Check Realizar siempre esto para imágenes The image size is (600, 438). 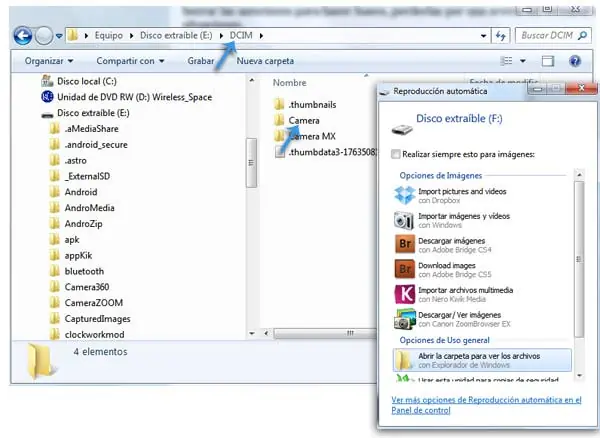pyautogui.click(x=396, y=154)
